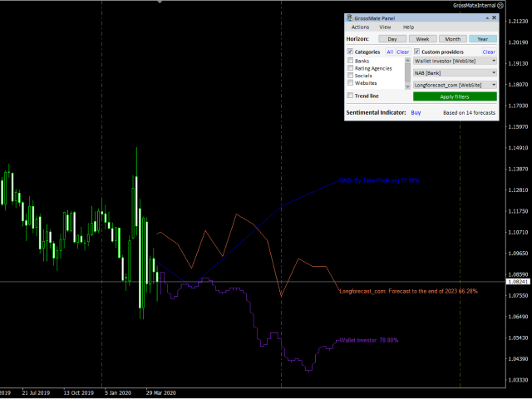Click the Longforecast_com forecast 66.28% label
Screen dimensions: 532x399
pyautogui.click(x=408, y=291)
